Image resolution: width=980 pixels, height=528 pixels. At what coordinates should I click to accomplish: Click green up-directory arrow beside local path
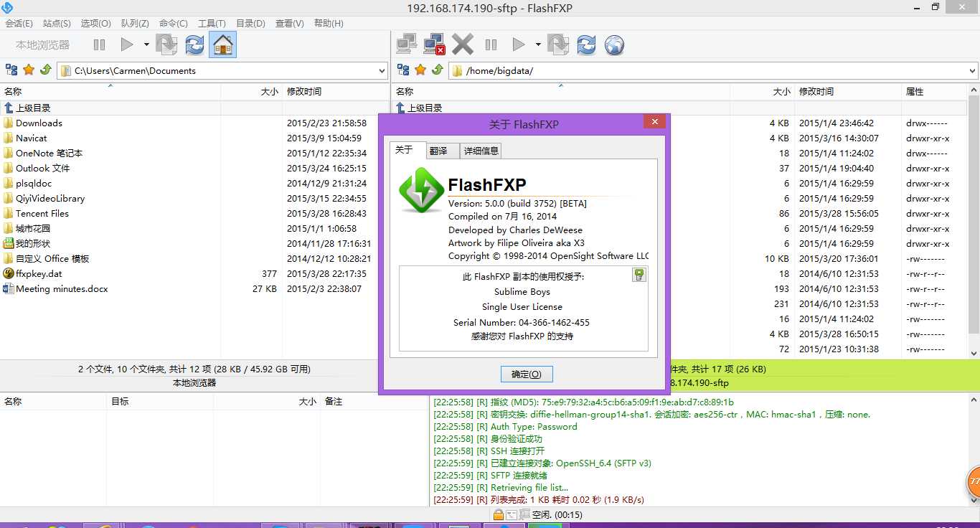click(45, 70)
